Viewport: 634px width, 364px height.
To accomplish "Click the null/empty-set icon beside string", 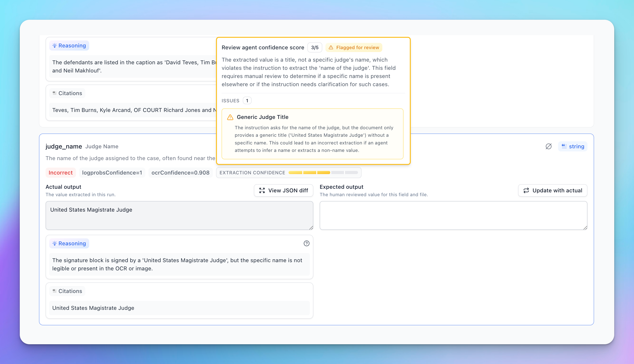I will (548, 146).
